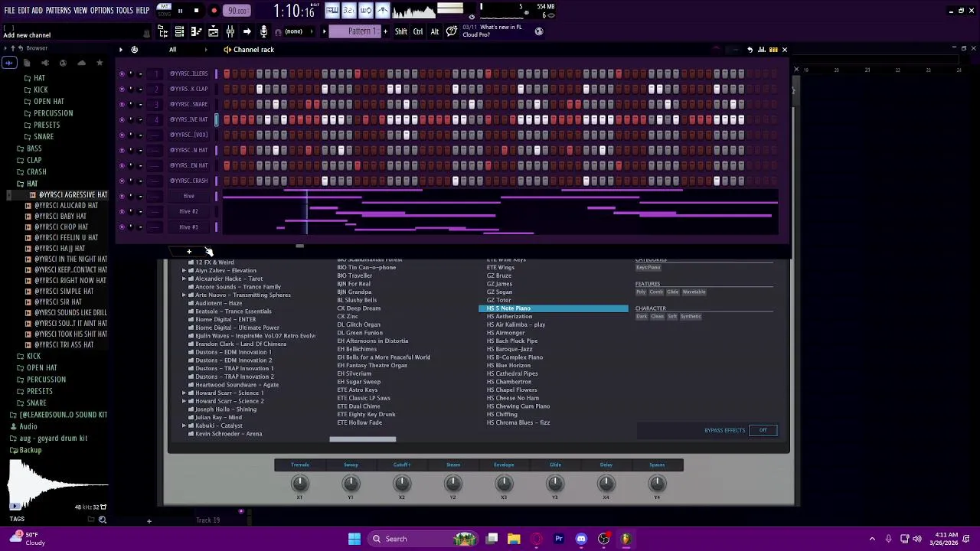Screen dimensions: 980x551
Task: Click the globe online-news icon
Action: [x=539, y=31]
